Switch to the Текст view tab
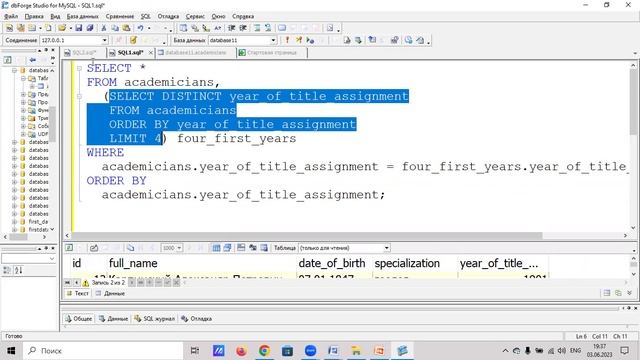Image resolution: width=640 pixels, height=360 pixels. click(x=78, y=293)
